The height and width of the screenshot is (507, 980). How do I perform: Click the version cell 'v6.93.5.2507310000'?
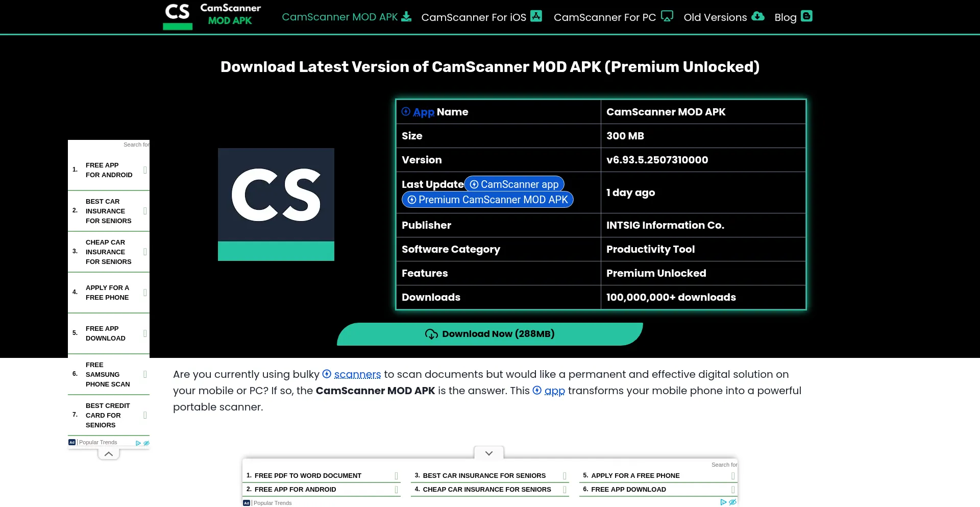pyautogui.click(x=703, y=160)
